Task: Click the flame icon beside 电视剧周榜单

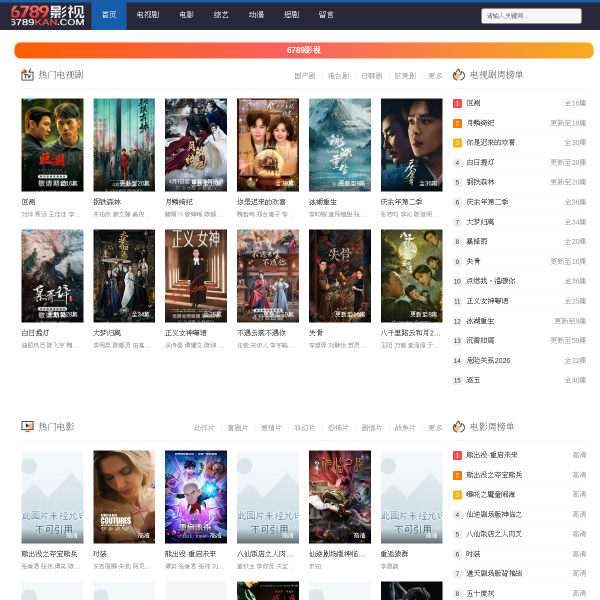Action: (458, 75)
